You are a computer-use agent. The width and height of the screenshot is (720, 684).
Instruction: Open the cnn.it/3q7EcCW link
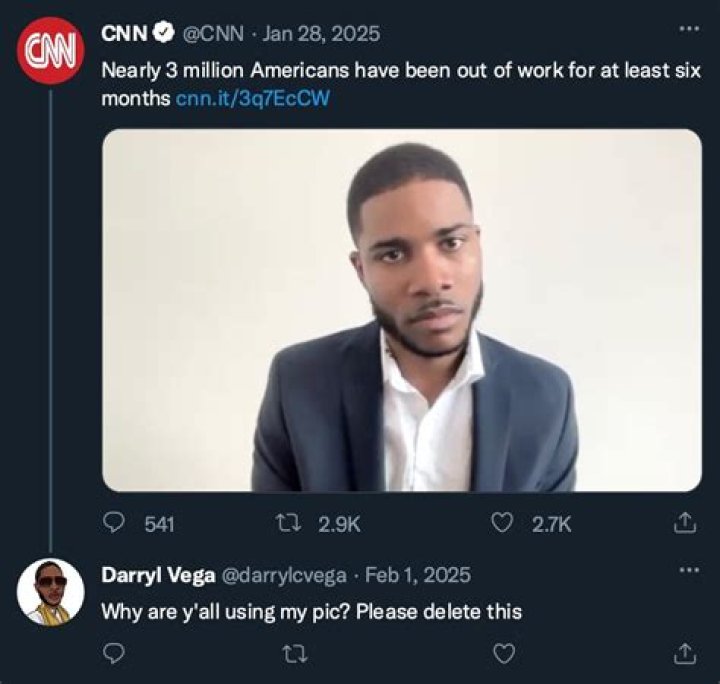pos(252,100)
